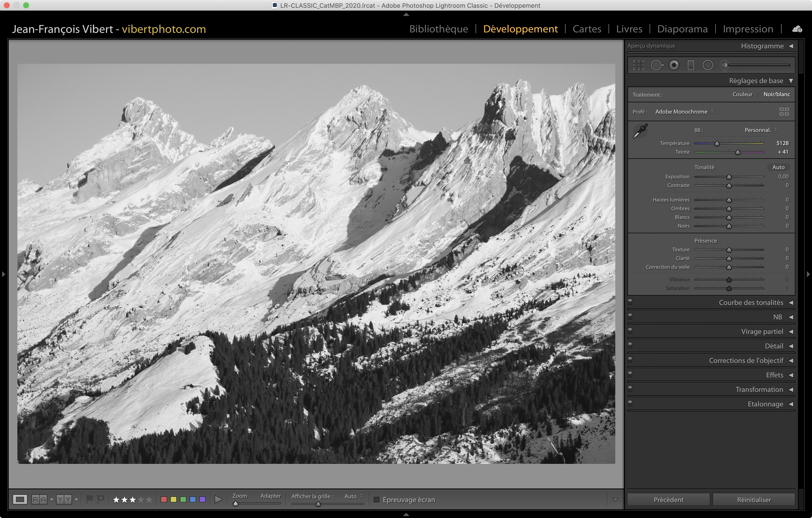The width and height of the screenshot is (812, 518).
Task: Pick the white balance eyedropper
Action: pyautogui.click(x=640, y=131)
